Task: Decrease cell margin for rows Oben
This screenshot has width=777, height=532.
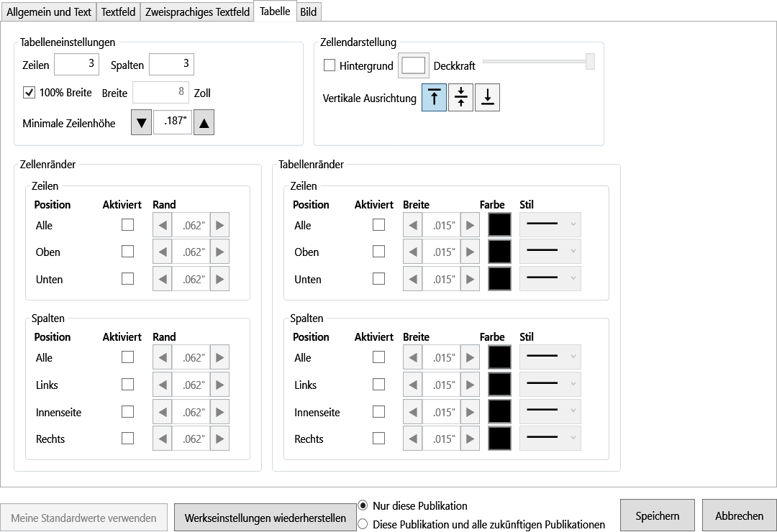Action: [x=163, y=252]
